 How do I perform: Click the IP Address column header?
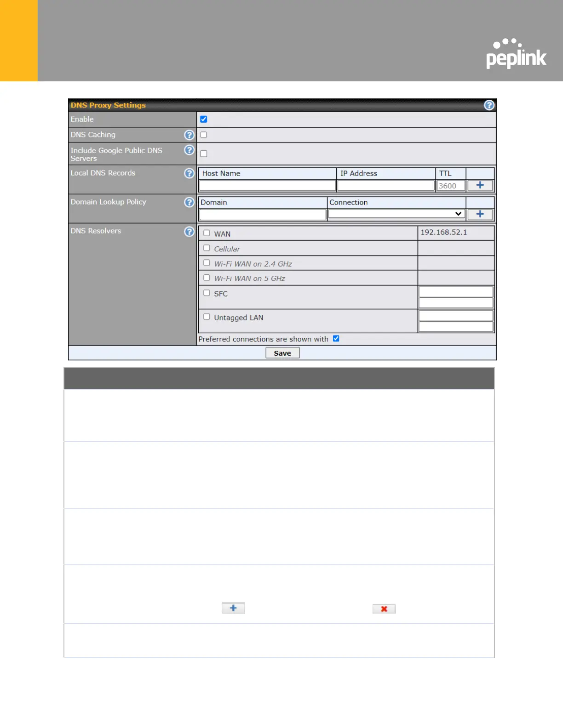[x=359, y=173]
